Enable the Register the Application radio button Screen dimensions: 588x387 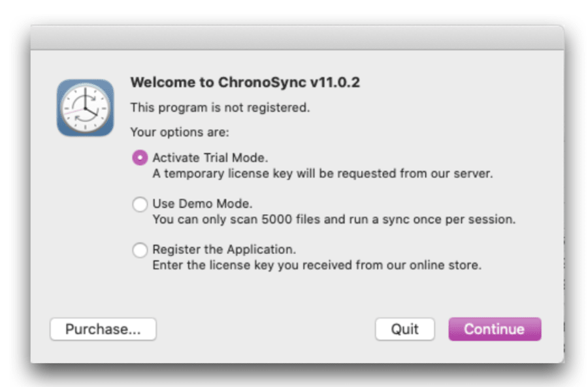[140, 250]
